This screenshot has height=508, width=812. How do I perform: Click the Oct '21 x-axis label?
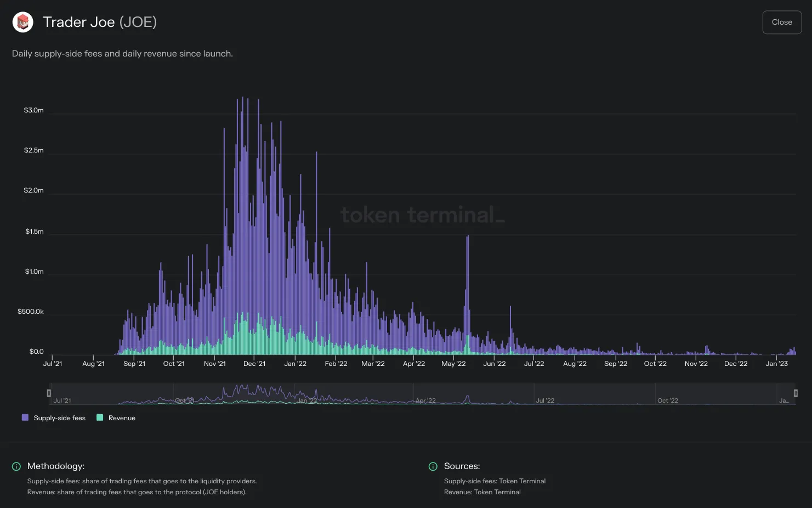click(x=174, y=364)
